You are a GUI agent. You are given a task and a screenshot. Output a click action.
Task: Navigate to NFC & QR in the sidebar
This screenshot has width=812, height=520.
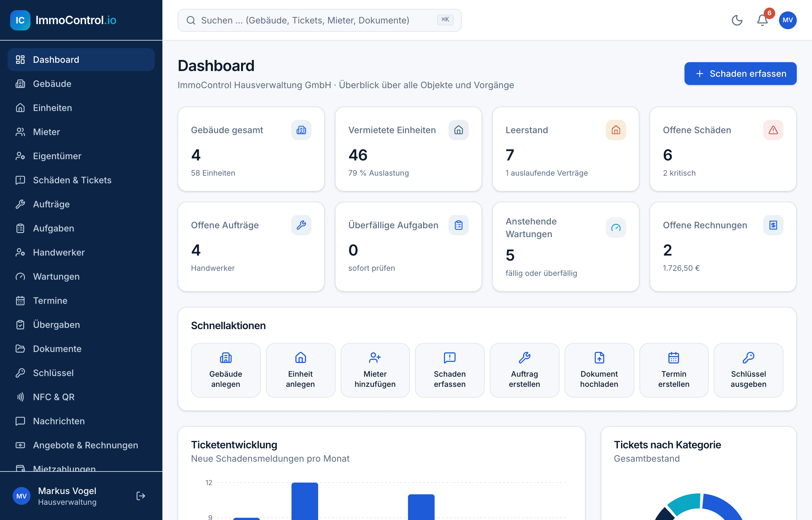tap(81, 397)
